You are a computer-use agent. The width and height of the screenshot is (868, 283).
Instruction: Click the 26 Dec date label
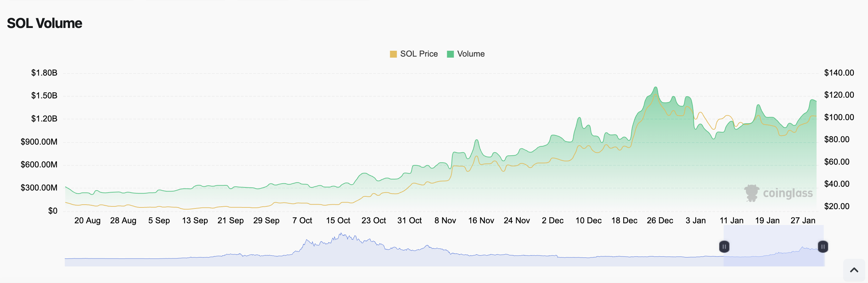[x=660, y=221]
